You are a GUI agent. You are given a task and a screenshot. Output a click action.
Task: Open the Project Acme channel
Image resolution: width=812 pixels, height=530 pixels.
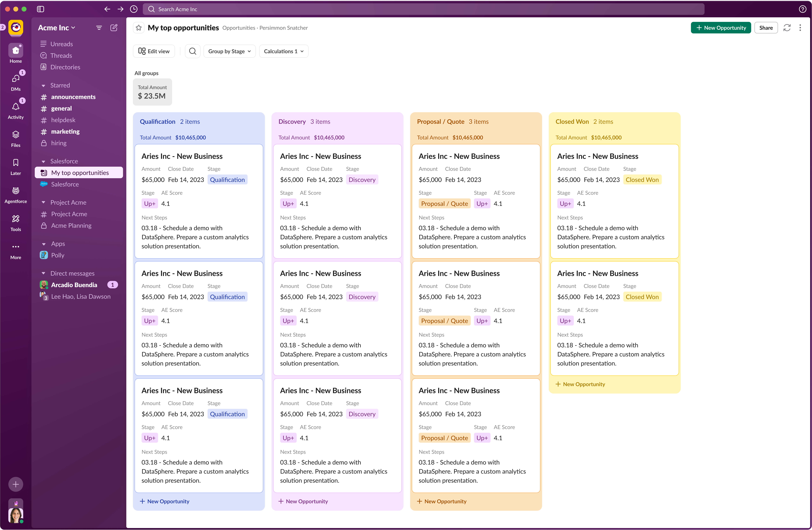tap(79, 214)
